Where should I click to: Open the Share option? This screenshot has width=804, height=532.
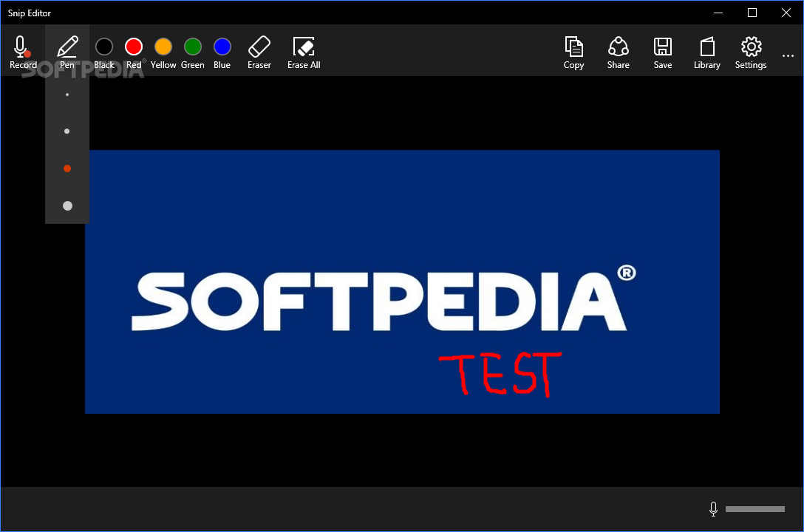[619, 52]
